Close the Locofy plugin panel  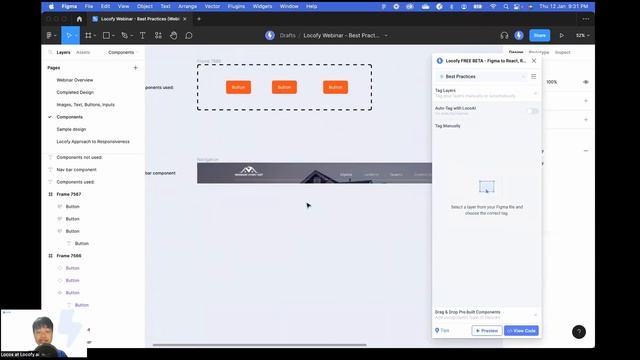(x=534, y=61)
